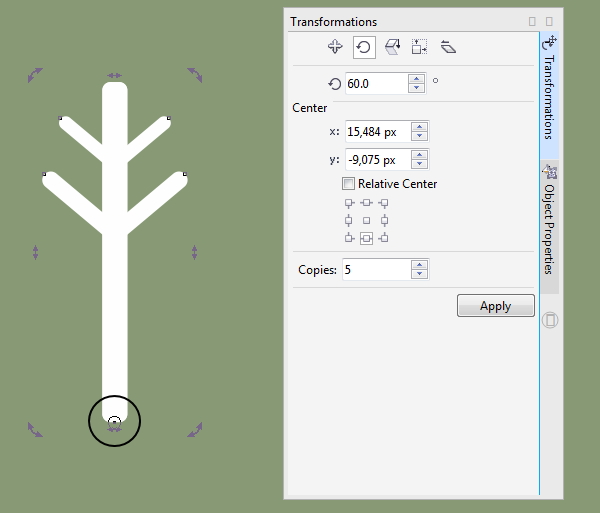Viewport: 600px width, 513px height.
Task: Decrease Copies count with down arrow
Action: pos(419,274)
